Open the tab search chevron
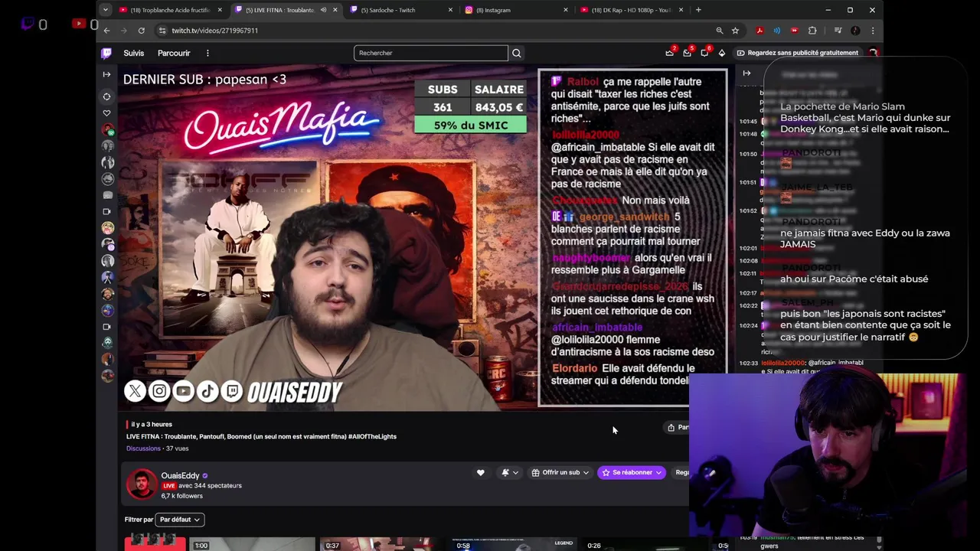980x551 pixels. click(107, 10)
